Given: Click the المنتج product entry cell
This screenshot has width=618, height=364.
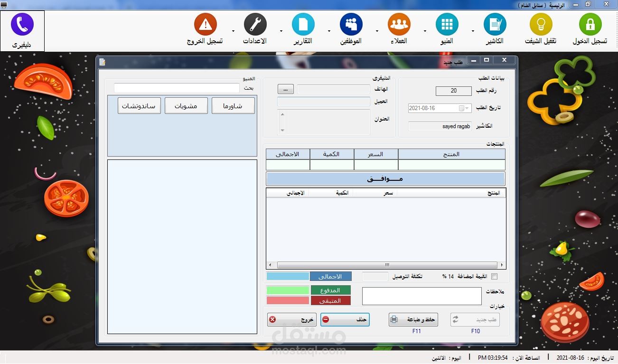Looking at the screenshot, I should click(x=452, y=165).
